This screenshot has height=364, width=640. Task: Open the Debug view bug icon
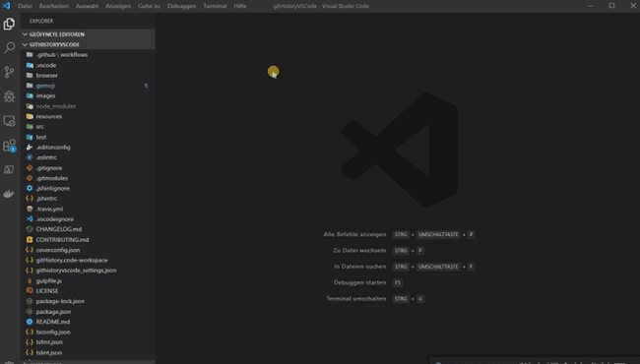pos(9,96)
